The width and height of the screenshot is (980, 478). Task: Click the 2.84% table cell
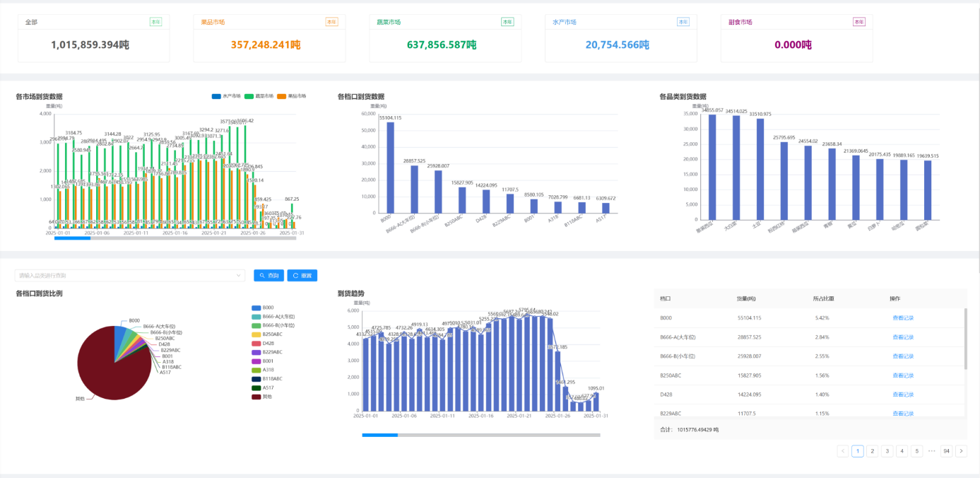coord(822,337)
